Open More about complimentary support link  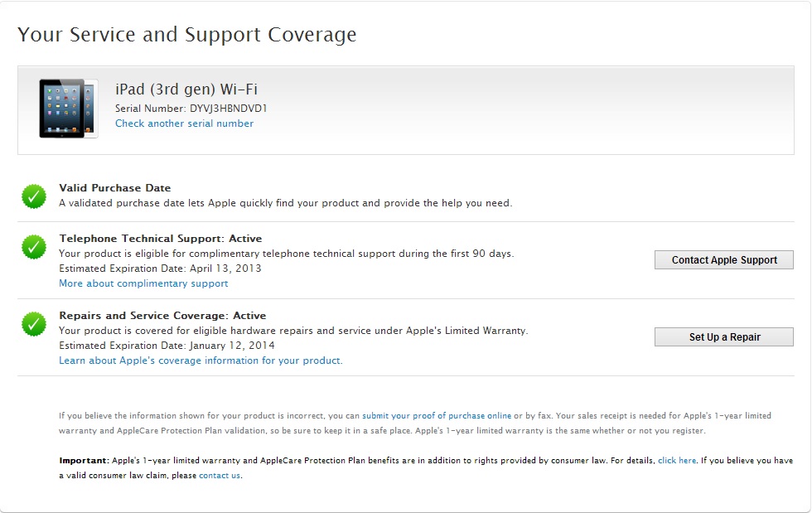(143, 283)
